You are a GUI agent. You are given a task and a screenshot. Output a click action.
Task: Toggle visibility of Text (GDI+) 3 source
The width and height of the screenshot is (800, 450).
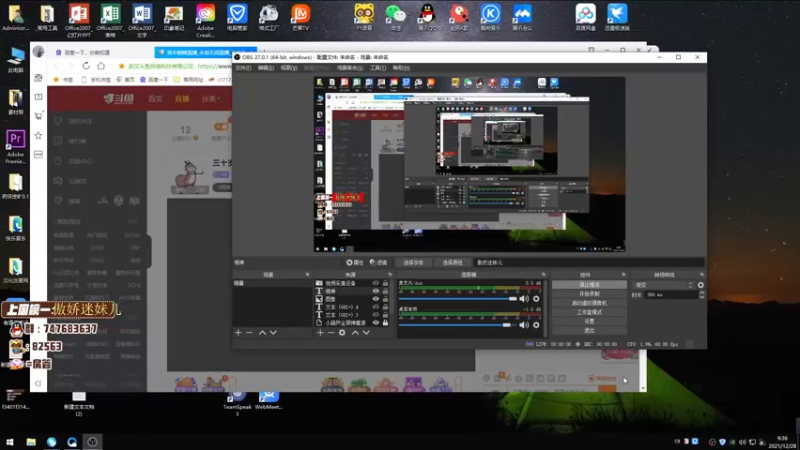click(376, 315)
